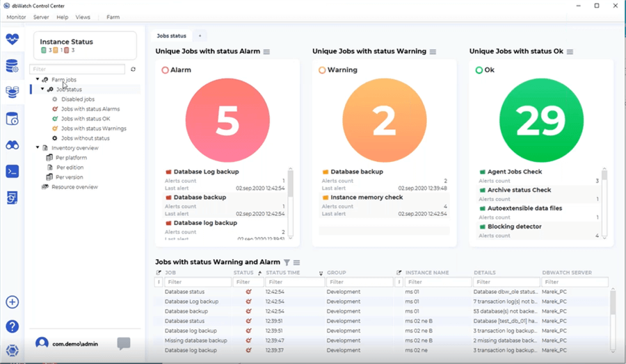Click the com.demo\admin user avatar
Image resolution: width=626 pixels, height=364 pixels.
click(x=42, y=343)
